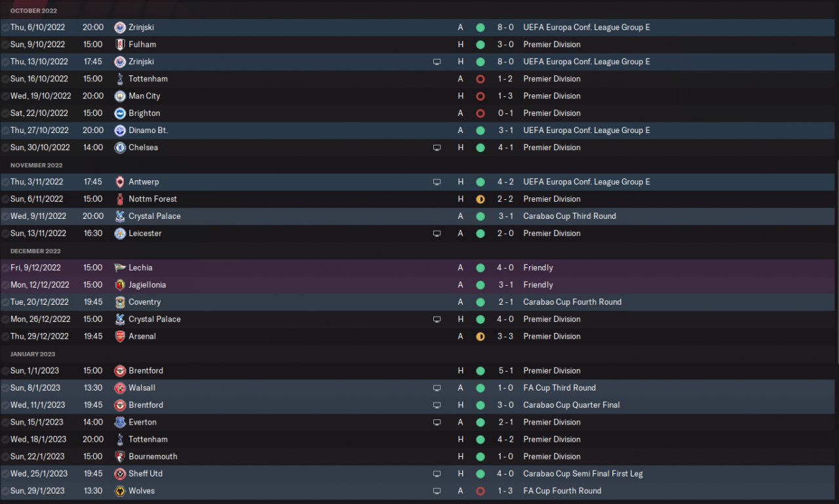The image size is (839, 504).
Task: Open the Everton team link
Action: point(142,422)
